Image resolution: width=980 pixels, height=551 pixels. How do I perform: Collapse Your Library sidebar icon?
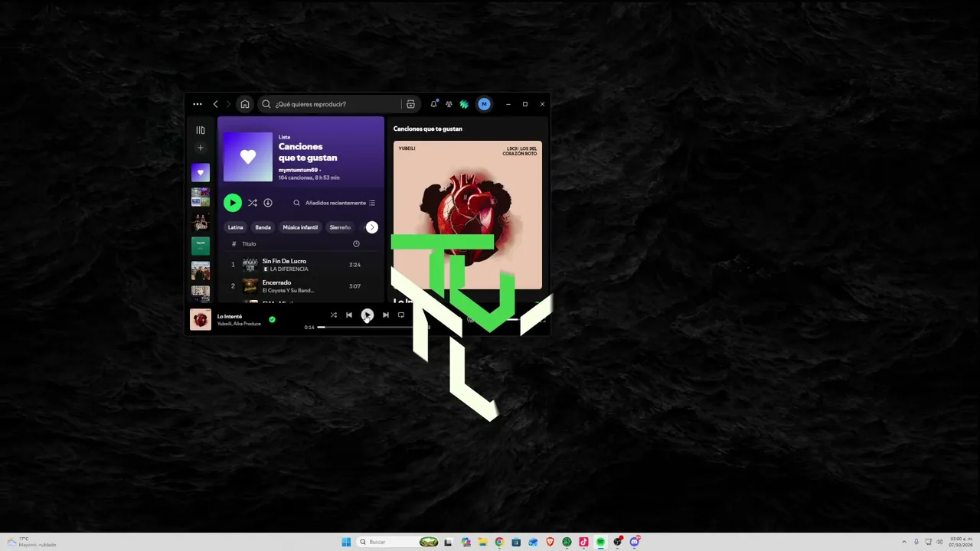201,130
